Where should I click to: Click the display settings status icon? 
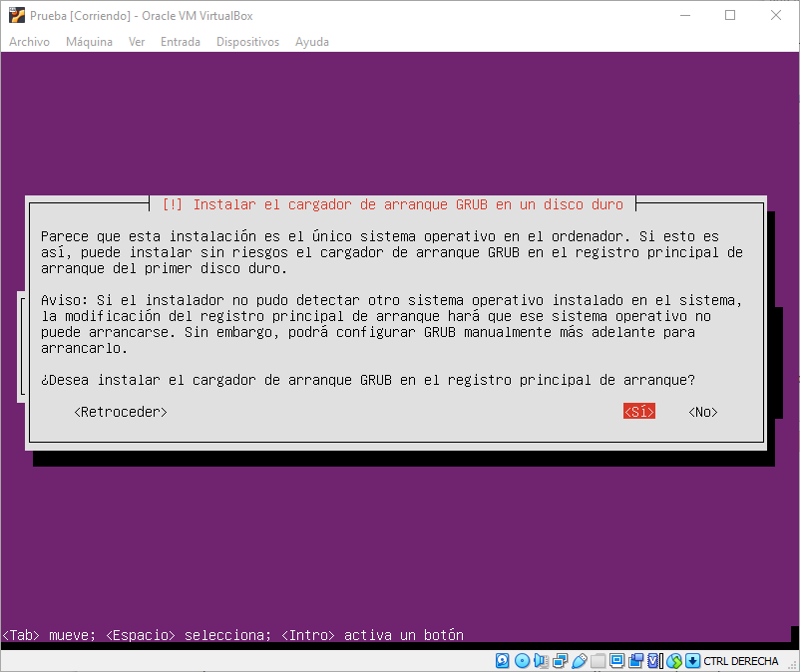coord(617,661)
